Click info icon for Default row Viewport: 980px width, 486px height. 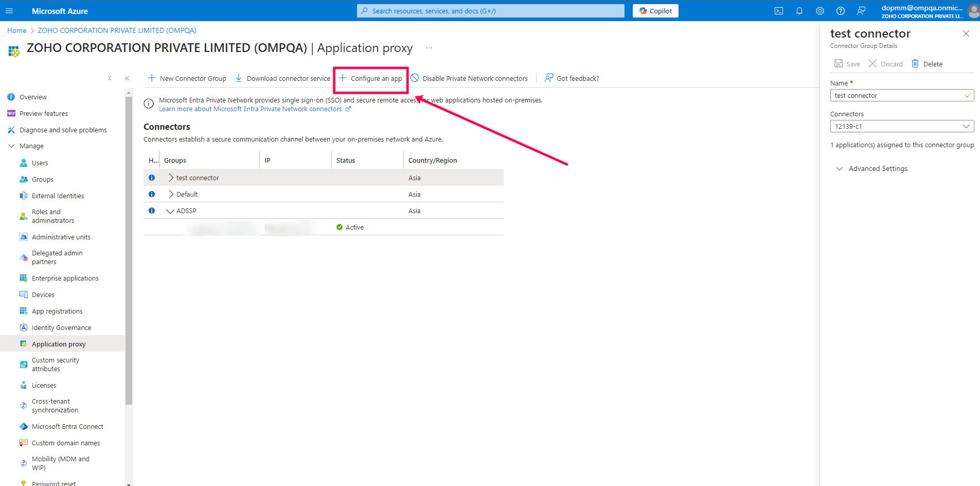[152, 194]
